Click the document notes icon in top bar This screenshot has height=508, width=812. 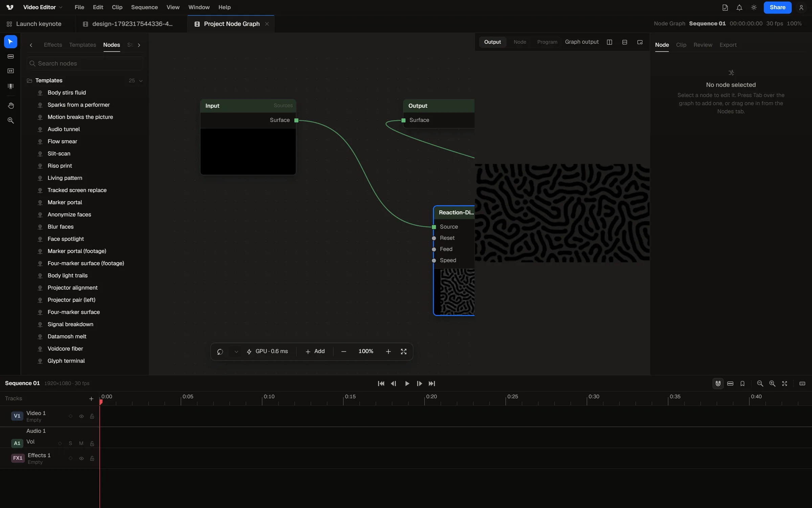(725, 7)
